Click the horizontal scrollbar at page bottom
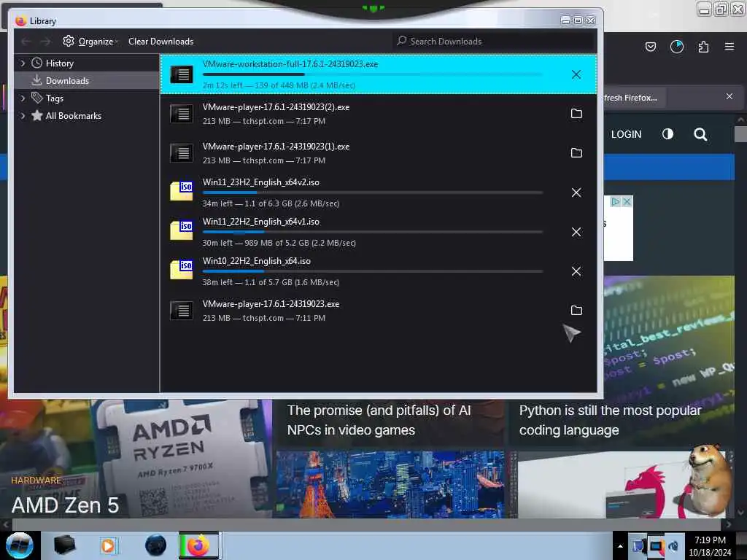747x560 pixels. pyautogui.click(x=366, y=524)
